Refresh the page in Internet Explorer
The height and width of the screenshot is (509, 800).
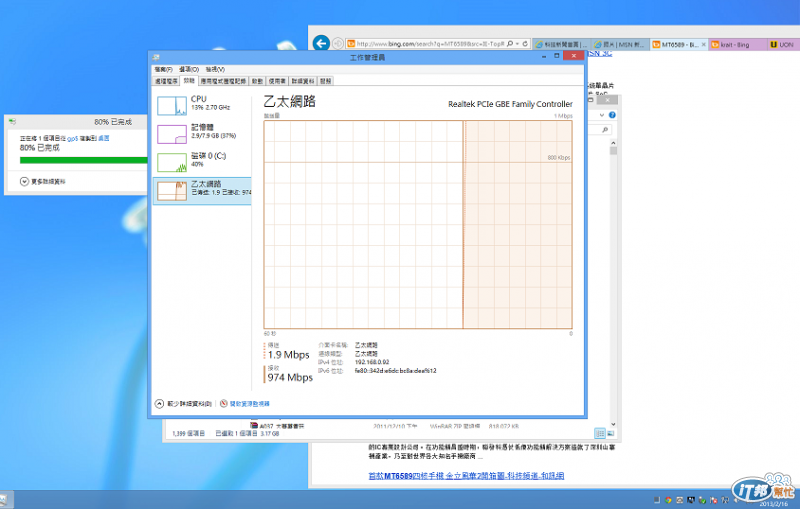click(525, 44)
